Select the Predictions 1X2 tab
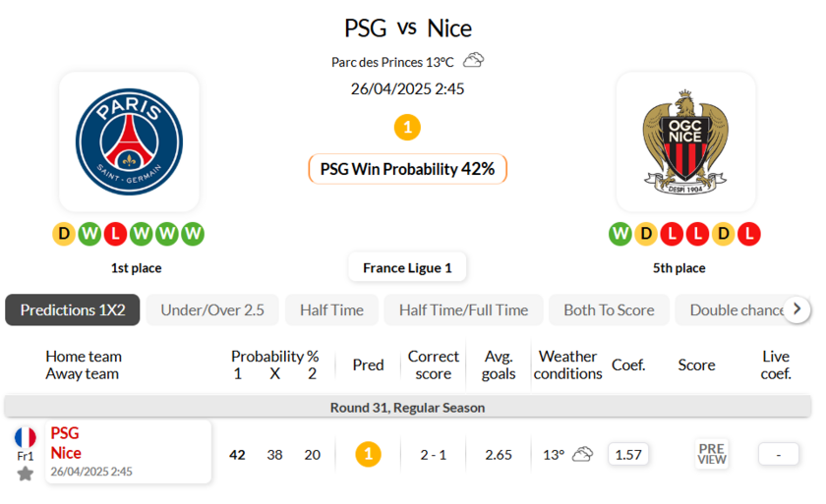Viewport: 826px width, 504px height. 73,309
